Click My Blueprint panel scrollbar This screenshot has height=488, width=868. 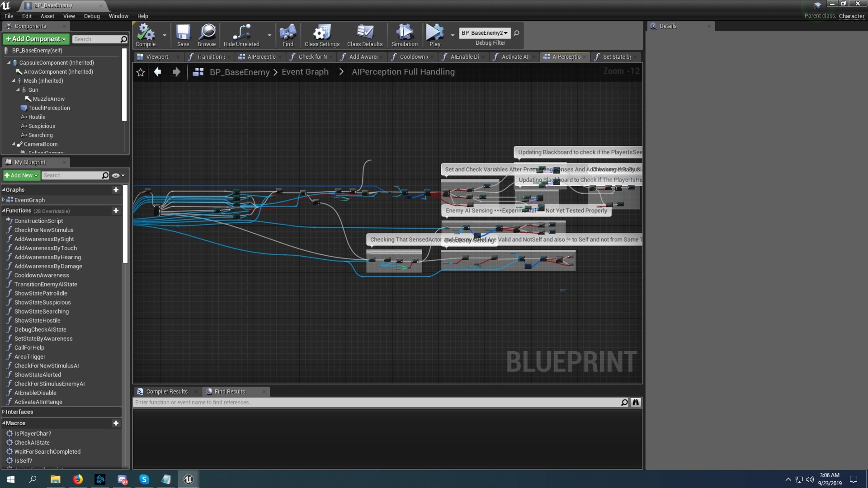point(125,224)
